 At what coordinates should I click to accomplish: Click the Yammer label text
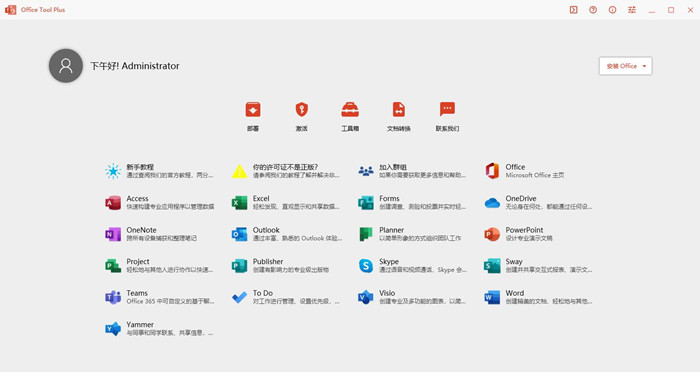[x=140, y=325]
